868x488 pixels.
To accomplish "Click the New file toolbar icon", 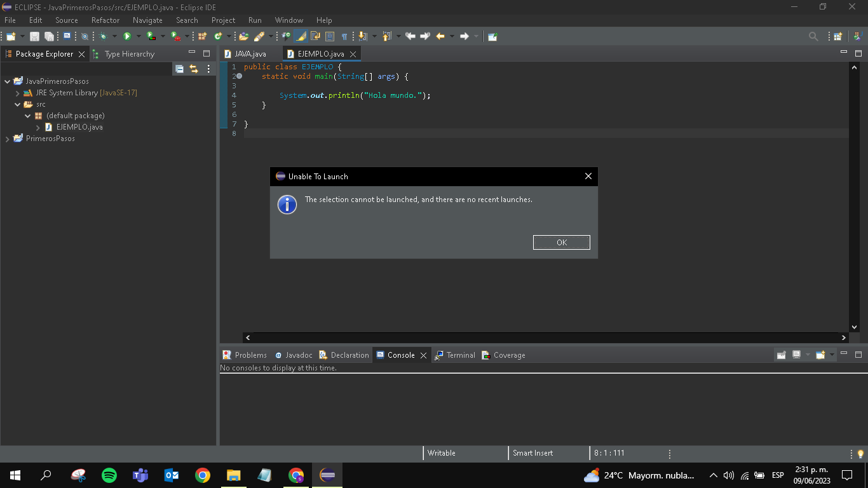I will tap(11, 36).
